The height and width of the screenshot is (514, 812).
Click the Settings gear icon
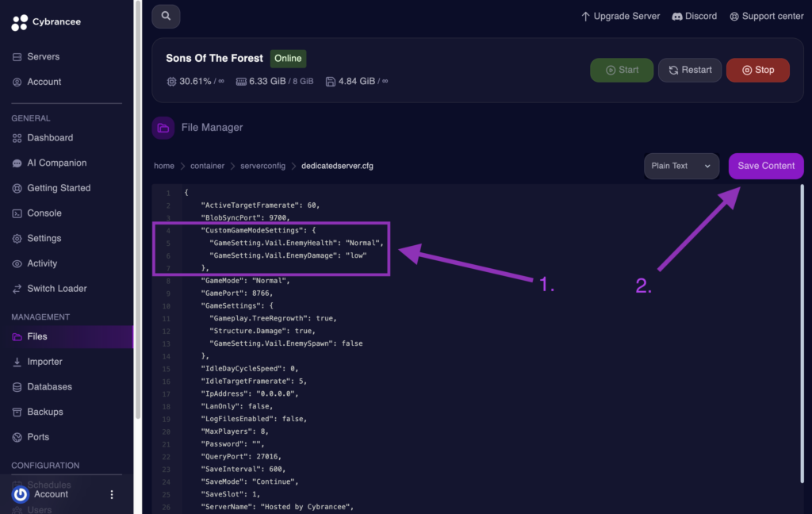point(17,238)
